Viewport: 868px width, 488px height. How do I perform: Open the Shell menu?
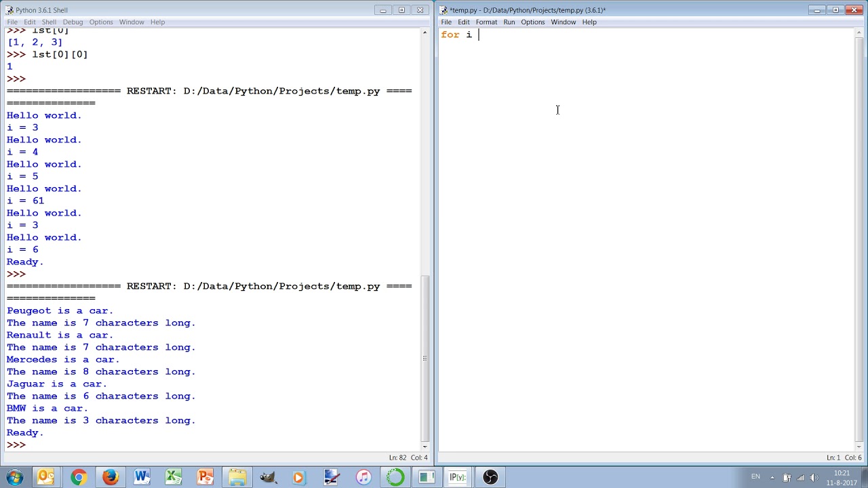point(49,22)
